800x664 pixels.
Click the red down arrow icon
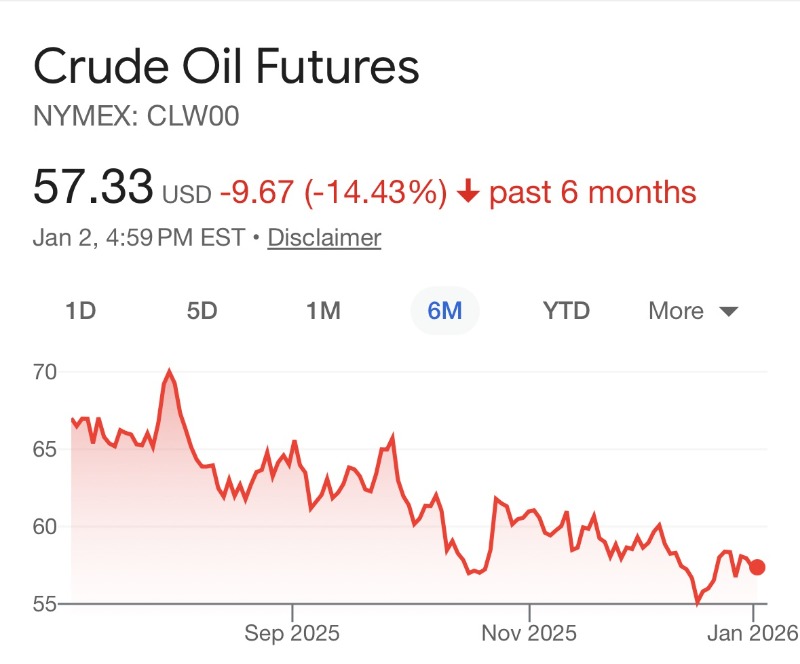coord(468,191)
